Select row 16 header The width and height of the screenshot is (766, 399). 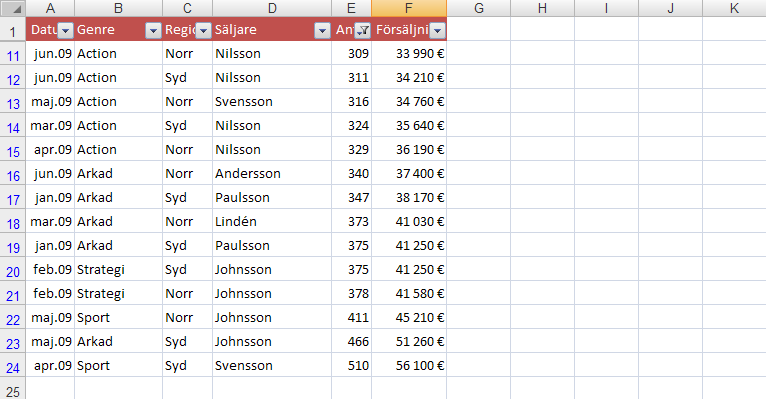click(x=13, y=173)
